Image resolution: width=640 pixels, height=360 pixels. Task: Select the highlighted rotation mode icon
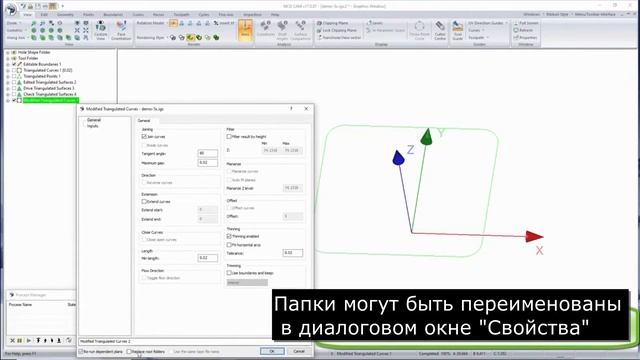tap(173, 23)
